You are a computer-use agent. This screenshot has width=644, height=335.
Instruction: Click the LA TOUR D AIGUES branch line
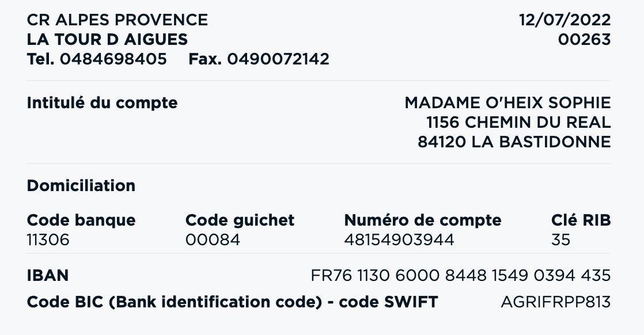[x=107, y=39]
